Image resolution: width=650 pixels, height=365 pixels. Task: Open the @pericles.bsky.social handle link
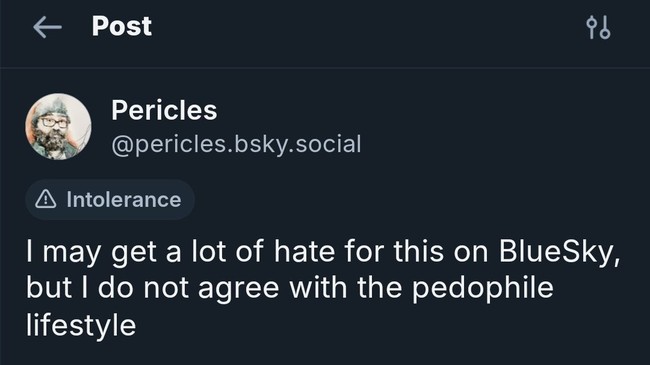[x=236, y=144]
